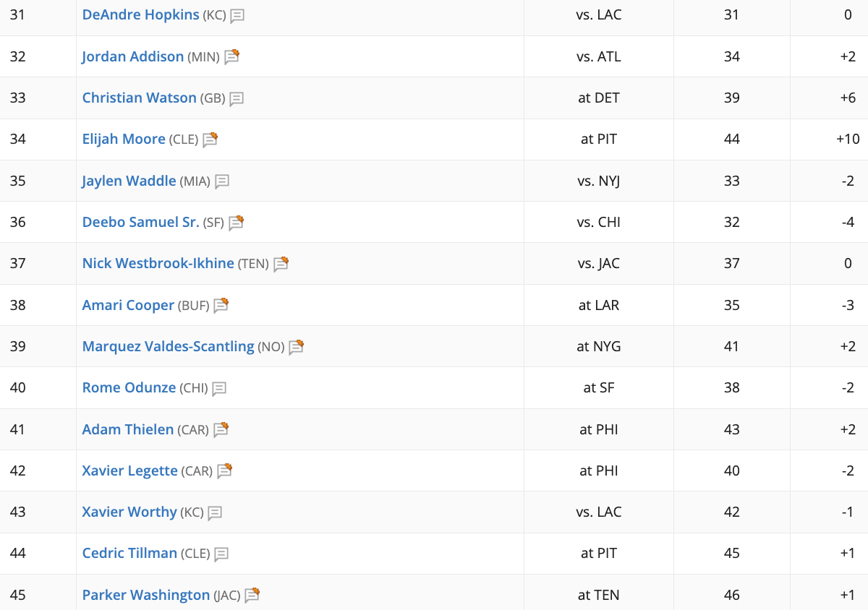868x610 pixels.
Task: Click Parker Washington's note icon
Action: [252, 595]
